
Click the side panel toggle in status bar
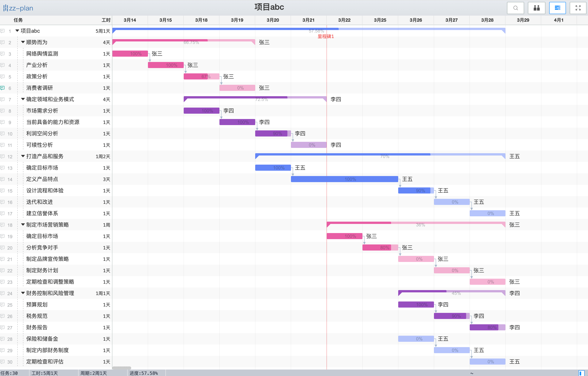tap(581, 373)
